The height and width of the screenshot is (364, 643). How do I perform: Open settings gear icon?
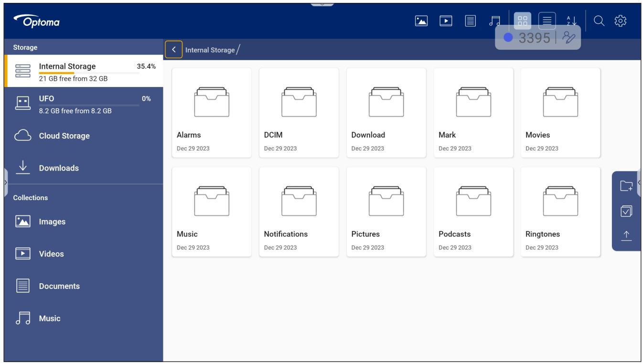[x=621, y=21]
